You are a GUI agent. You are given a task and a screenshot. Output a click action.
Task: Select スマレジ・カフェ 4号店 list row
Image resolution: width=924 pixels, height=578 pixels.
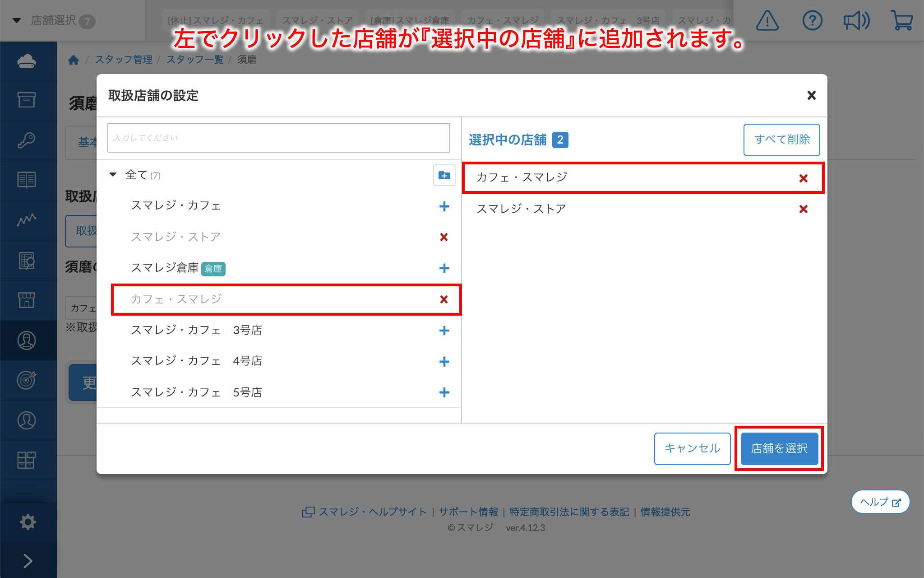pyautogui.click(x=279, y=361)
